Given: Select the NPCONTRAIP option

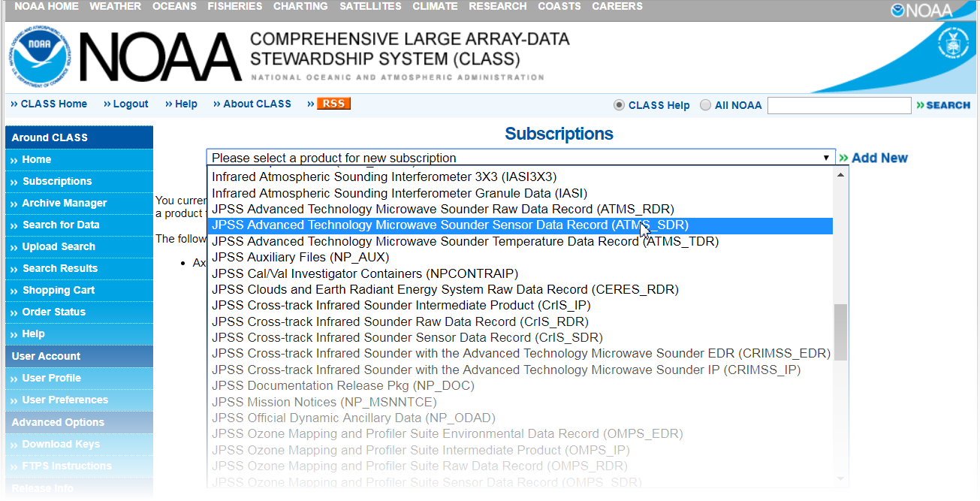Looking at the screenshot, I should (x=520, y=273).
